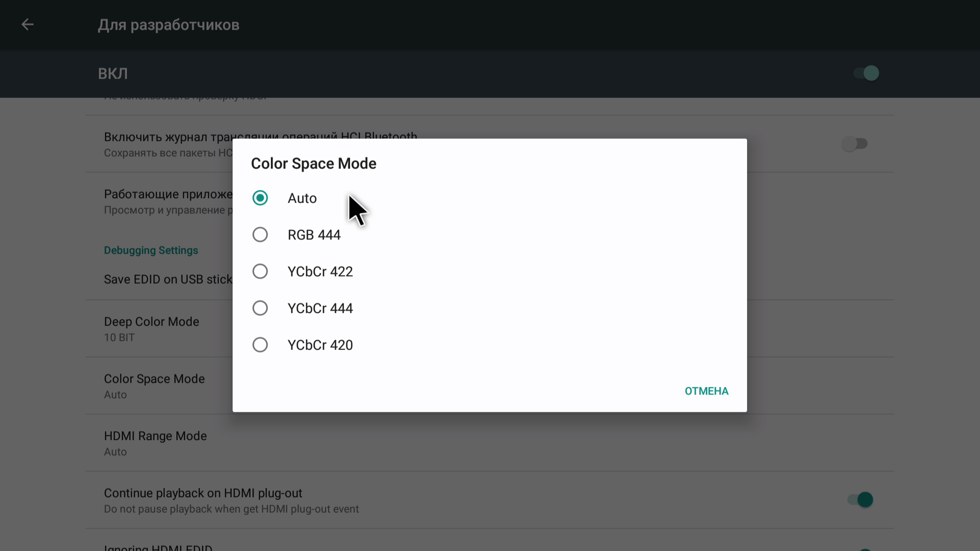Viewport: 980px width, 551px height.
Task: Disable Continue playback on HDMI plug-out
Action: 860,500
